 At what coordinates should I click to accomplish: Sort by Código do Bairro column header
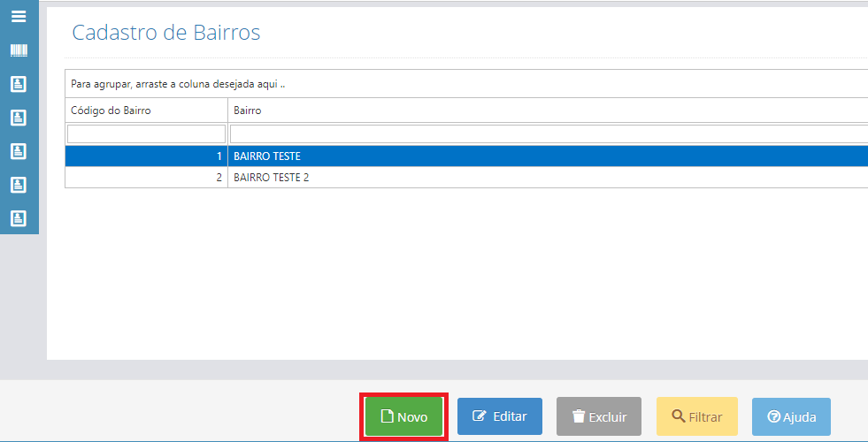[x=146, y=110]
